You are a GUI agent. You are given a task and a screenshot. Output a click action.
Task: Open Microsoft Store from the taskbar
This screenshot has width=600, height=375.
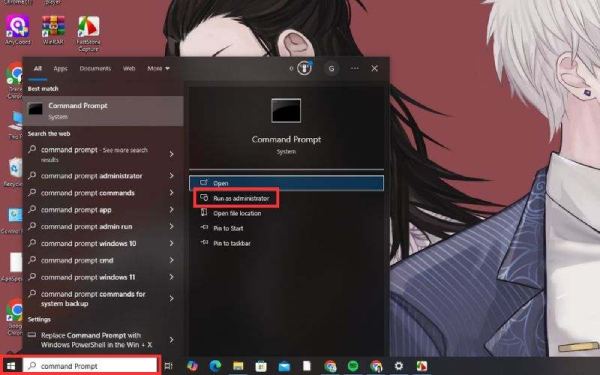[261, 366]
